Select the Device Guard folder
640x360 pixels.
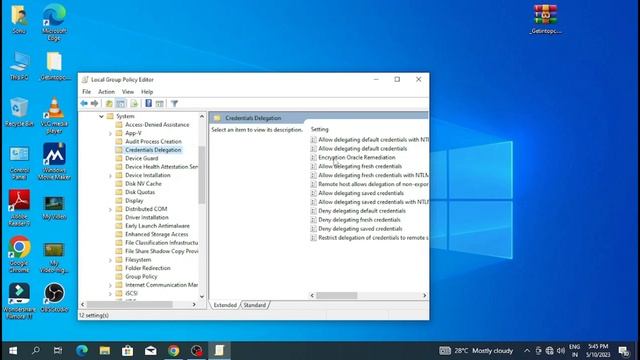pos(142,158)
